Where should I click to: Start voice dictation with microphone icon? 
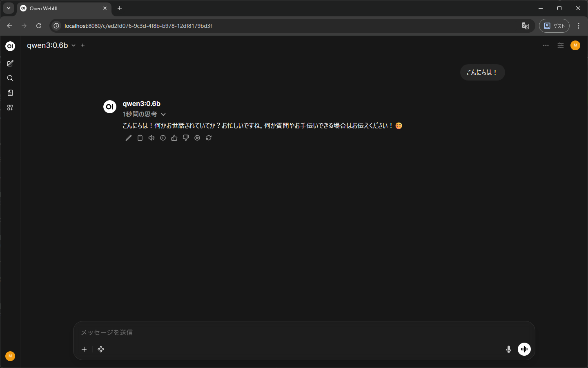(x=509, y=349)
